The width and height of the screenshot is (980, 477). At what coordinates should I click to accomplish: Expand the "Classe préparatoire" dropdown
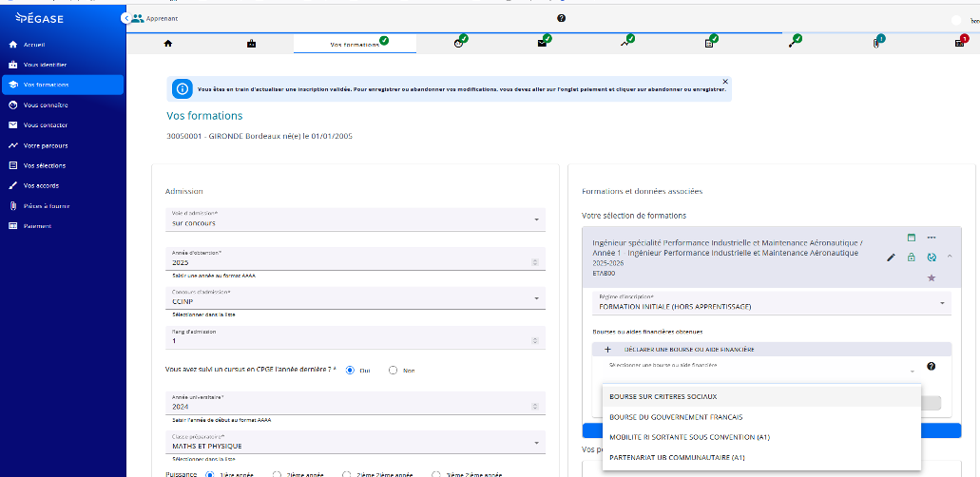352,442
